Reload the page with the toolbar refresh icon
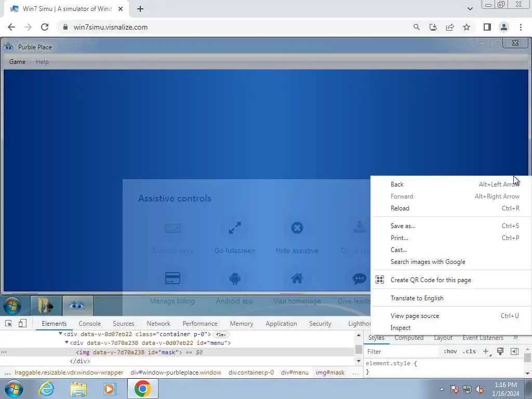 click(x=45, y=27)
